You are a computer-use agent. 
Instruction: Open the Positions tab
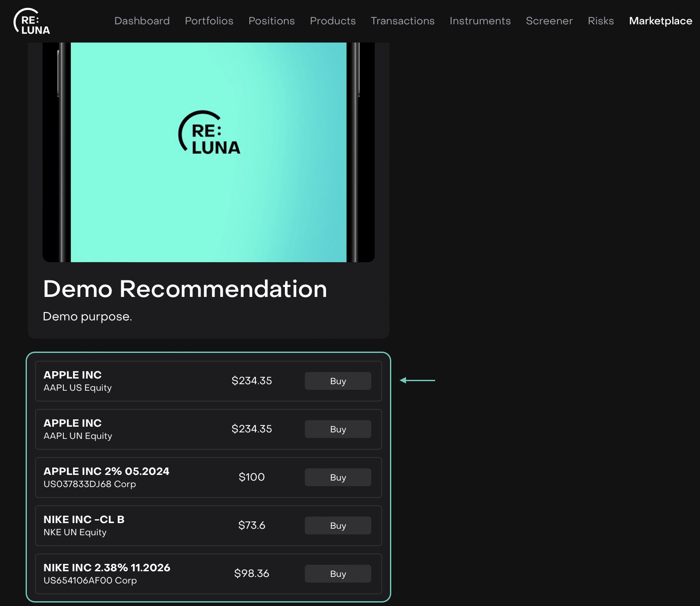tap(271, 21)
